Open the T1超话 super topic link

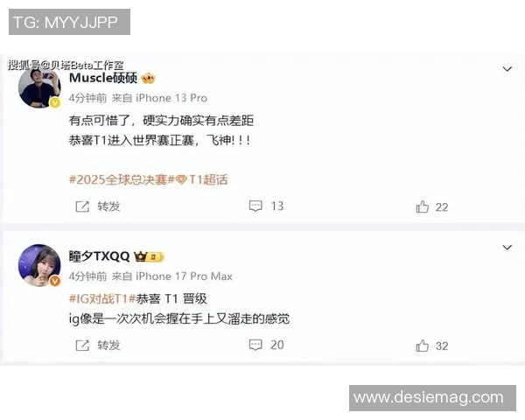pyautogui.click(x=202, y=180)
